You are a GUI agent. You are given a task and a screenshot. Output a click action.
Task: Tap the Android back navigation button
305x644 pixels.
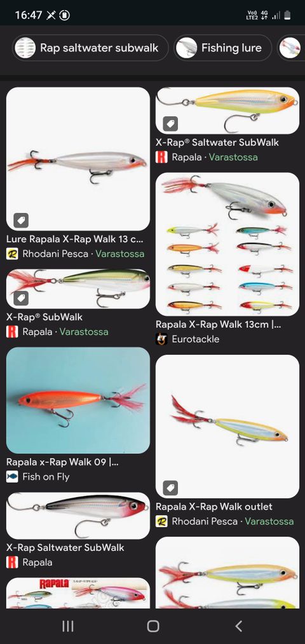tap(238, 626)
